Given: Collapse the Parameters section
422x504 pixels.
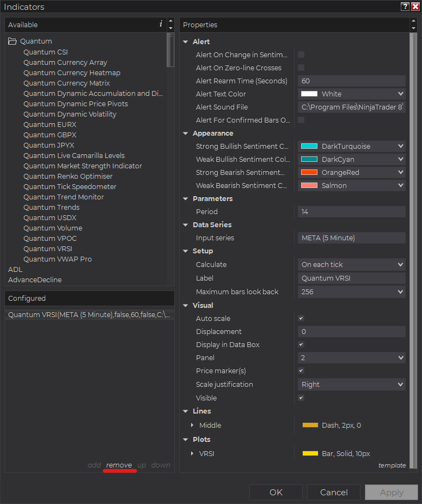Looking at the screenshot, I should (186, 199).
